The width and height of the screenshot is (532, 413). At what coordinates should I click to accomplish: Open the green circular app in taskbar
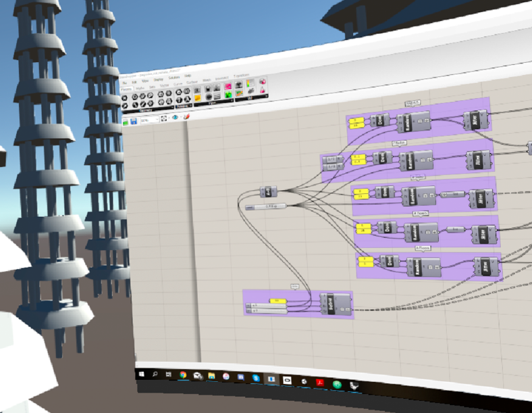337,384
